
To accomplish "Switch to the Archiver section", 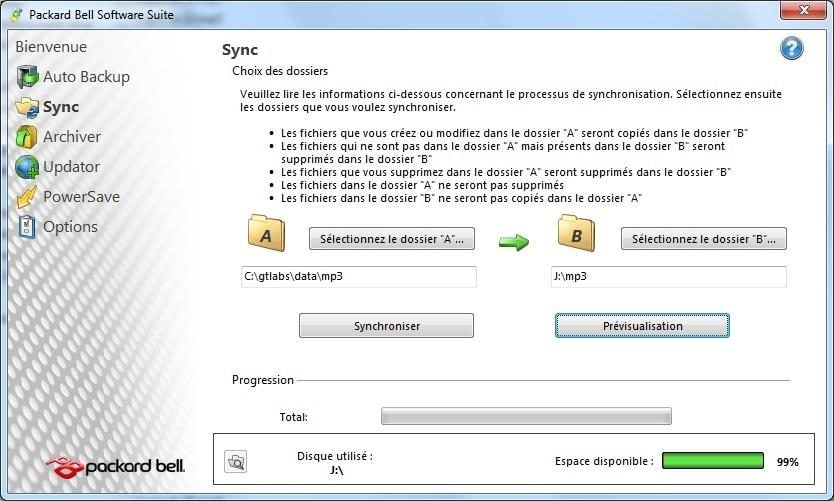I will pyautogui.click(x=72, y=137).
